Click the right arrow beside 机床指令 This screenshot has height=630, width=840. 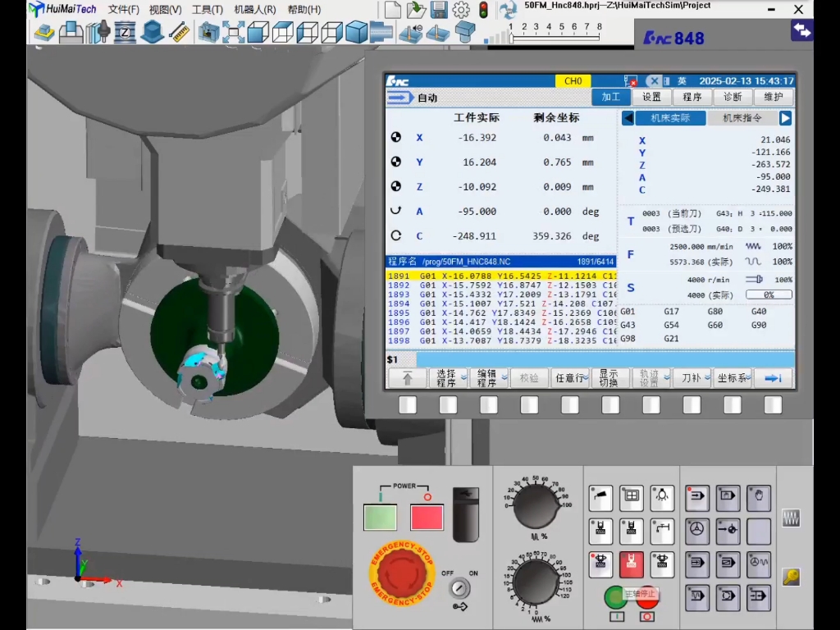[785, 118]
